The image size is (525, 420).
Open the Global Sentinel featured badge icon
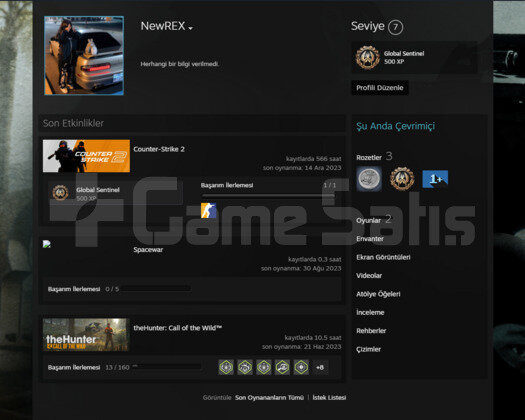368,57
